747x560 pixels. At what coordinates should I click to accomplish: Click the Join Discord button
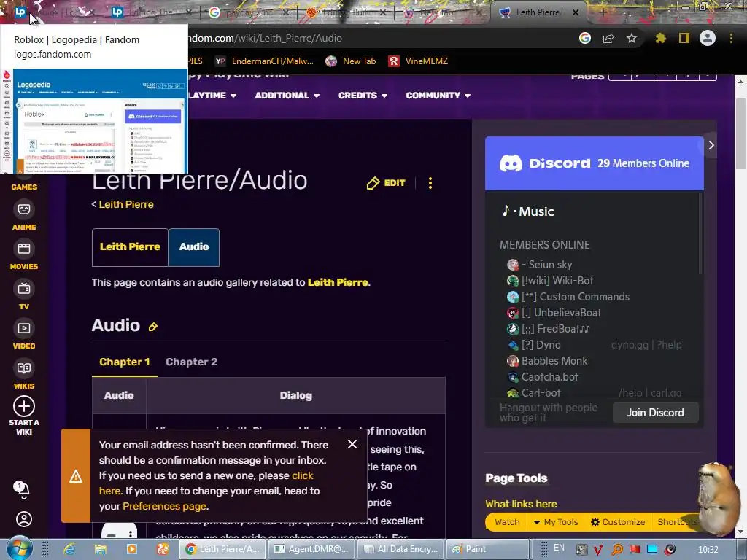tap(656, 413)
